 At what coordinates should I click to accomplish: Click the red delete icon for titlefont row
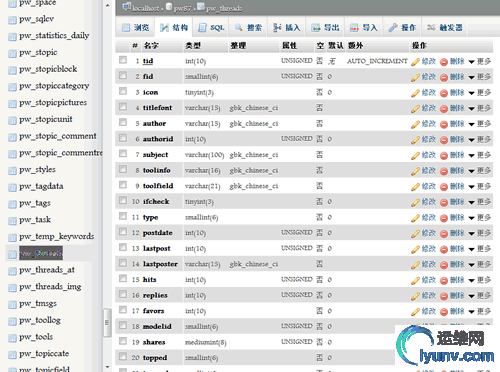click(x=444, y=109)
